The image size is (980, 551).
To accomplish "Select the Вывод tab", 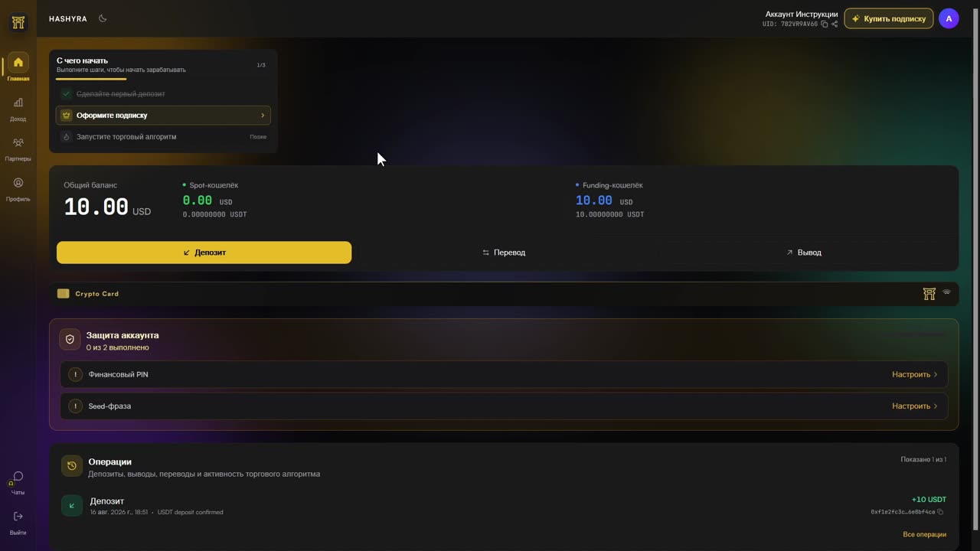I will pyautogui.click(x=803, y=253).
